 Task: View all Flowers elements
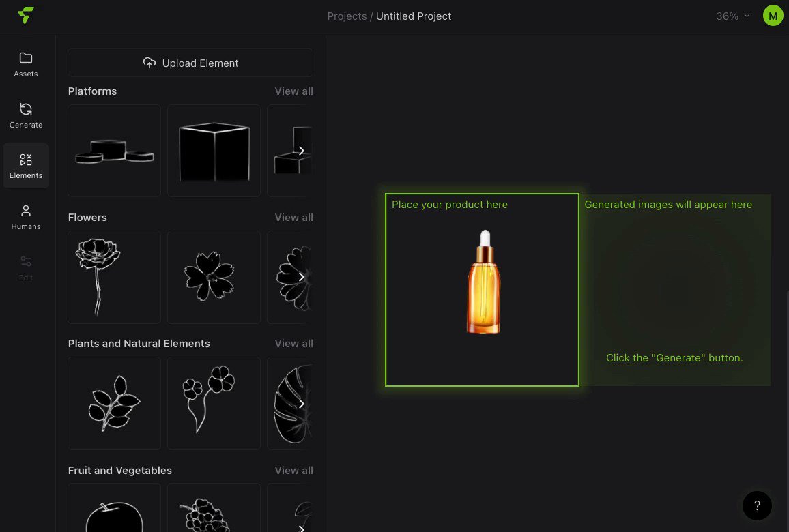tap(294, 217)
